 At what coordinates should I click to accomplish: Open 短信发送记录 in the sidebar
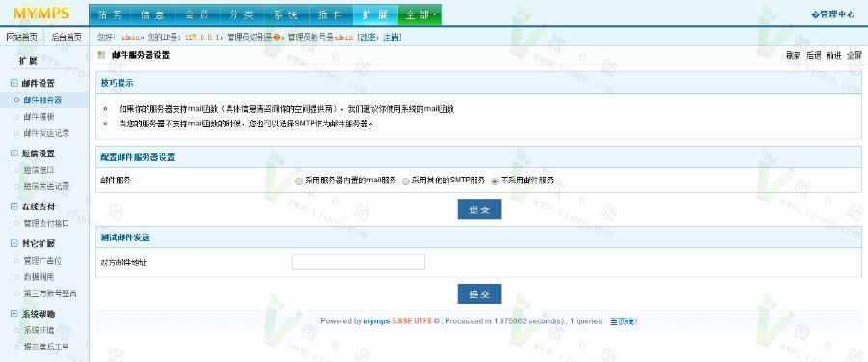[x=46, y=187]
